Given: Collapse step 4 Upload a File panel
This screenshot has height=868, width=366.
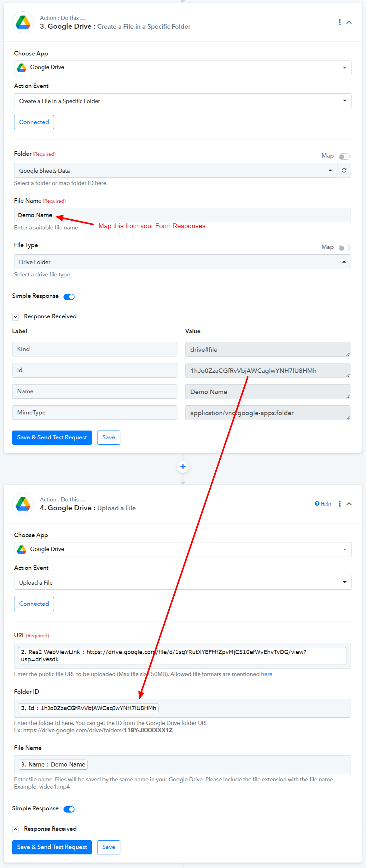Looking at the screenshot, I should click(349, 504).
